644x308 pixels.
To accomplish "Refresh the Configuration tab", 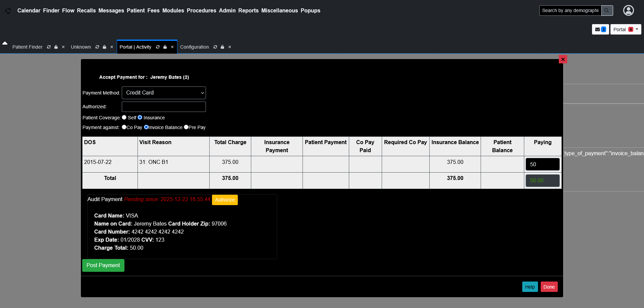I will (215, 47).
